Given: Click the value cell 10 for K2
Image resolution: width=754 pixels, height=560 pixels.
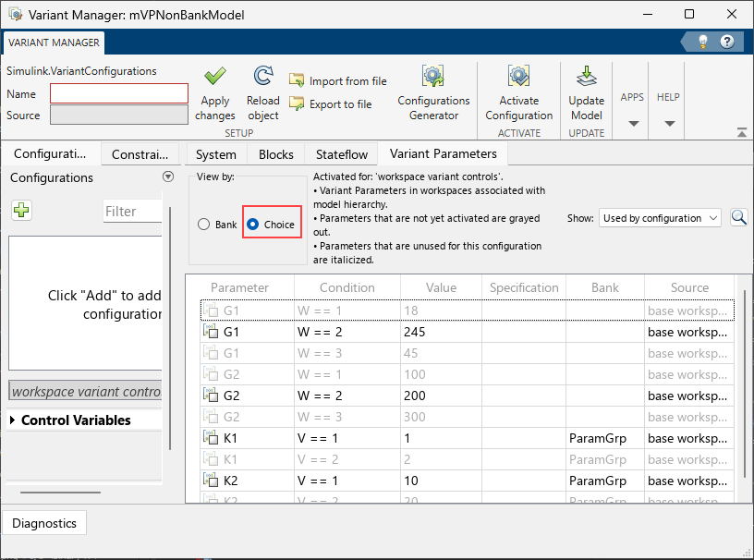Looking at the screenshot, I should [x=441, y=481].
